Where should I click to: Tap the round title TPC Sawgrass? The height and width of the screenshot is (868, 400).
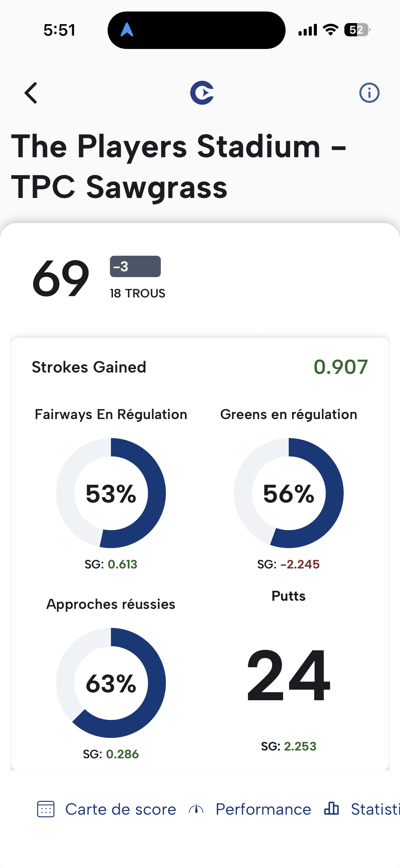point(120,185)
